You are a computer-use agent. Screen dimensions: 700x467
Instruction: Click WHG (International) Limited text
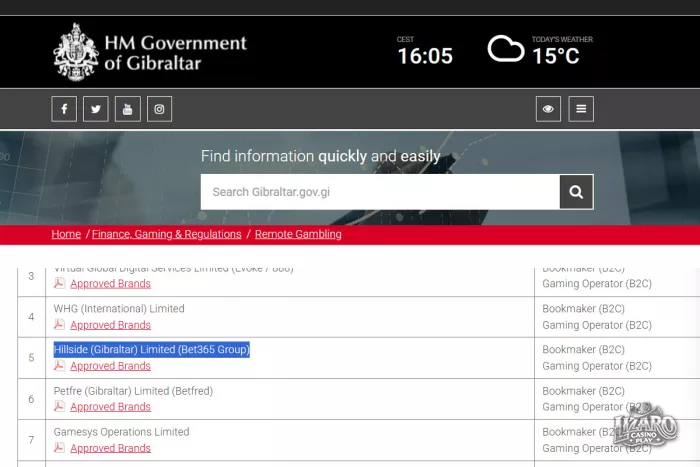[119, 309]
